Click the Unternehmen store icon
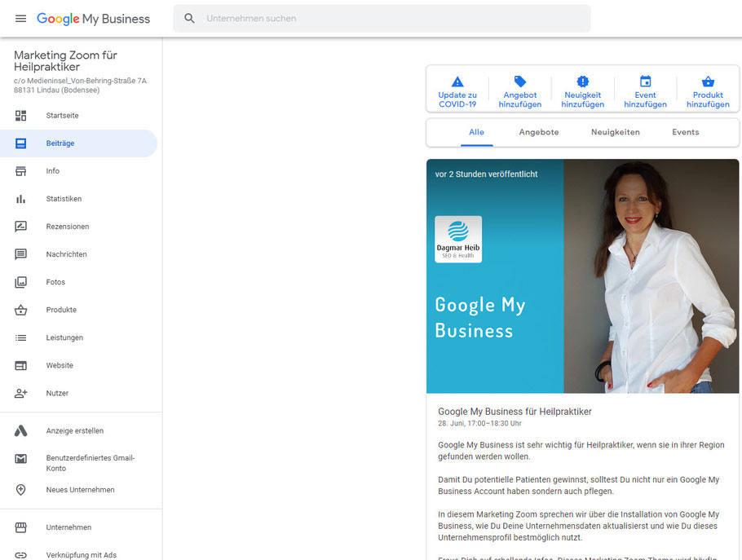 pyautogui.click(x=21, y=527)
